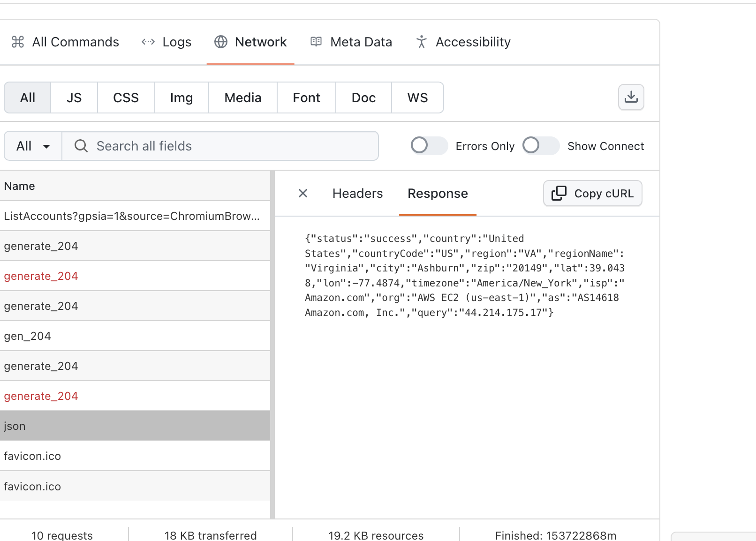This screenshot has width=756, height=541.
Task: Filter requests by JS
Action: click(74, 98)
